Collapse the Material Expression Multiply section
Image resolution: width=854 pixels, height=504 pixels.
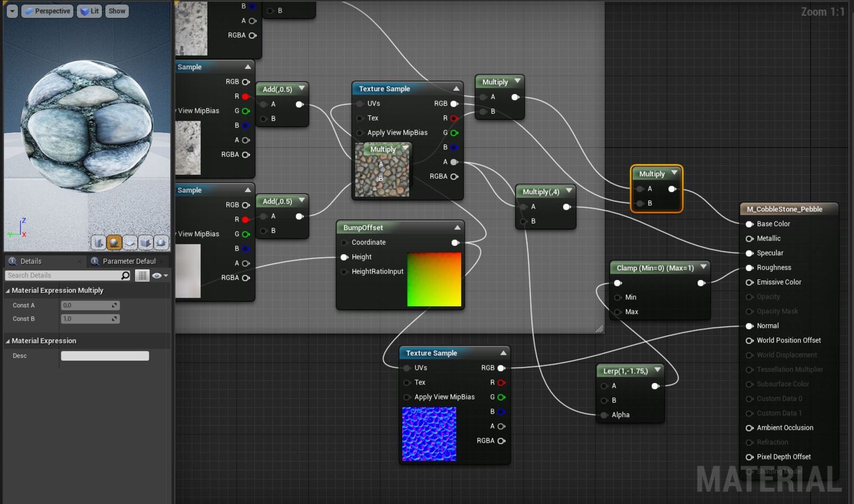pyautogui.click(x=8, y=291)
